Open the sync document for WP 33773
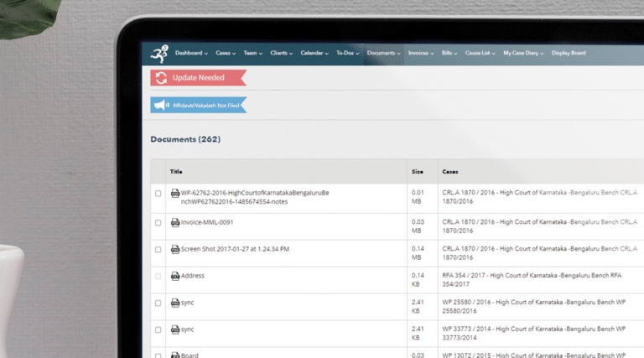Image resolution: width=644 pixels, height=358 pixels. [x=187, y=329]
